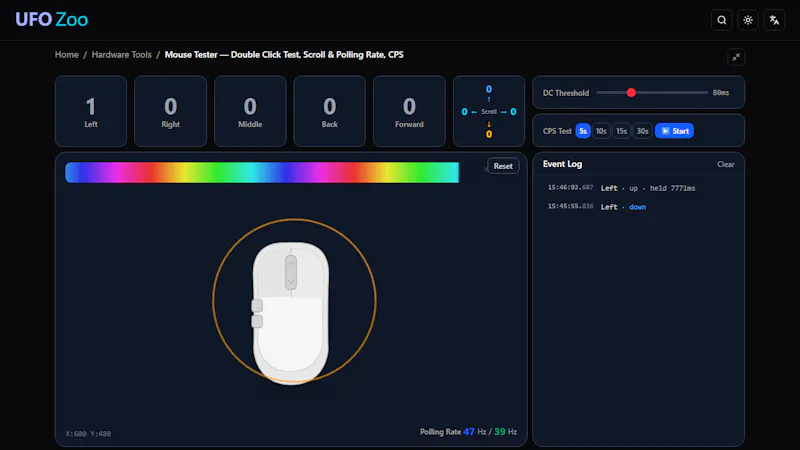Click the DC Threshold label
This screenshot has height=450, width=800.
[566, 93]
